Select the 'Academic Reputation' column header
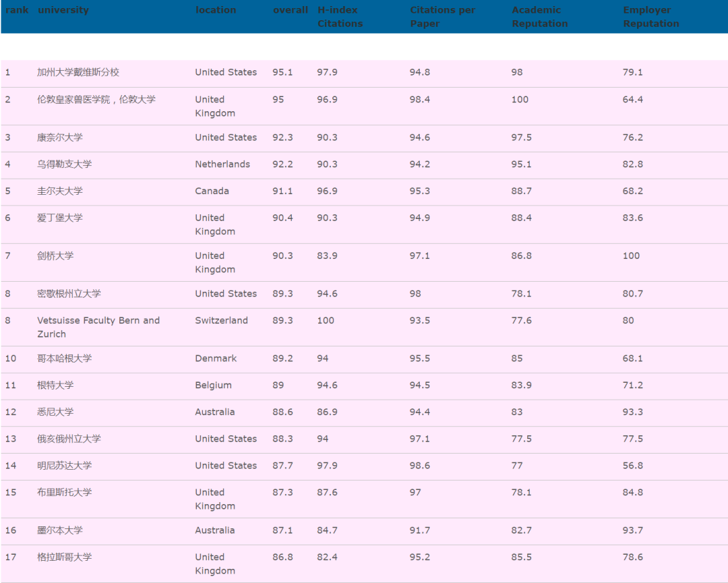Viewport: 728px width, 583px height. pos(539,17)
